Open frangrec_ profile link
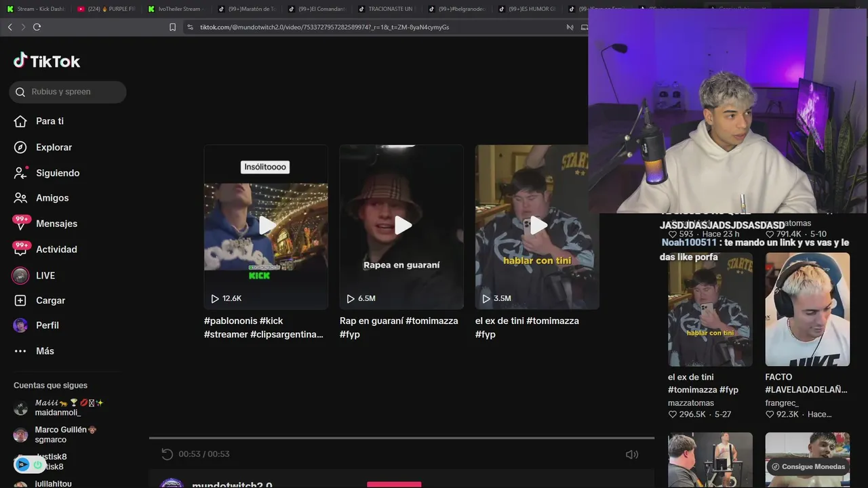The width and height of the screenshot is (868, 488). [x=782, y=403]
